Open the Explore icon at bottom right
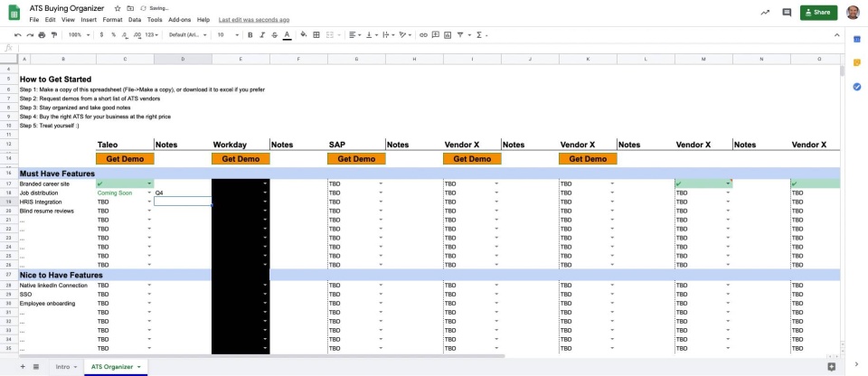Viewport: 868px width, 376px height. 831,367
